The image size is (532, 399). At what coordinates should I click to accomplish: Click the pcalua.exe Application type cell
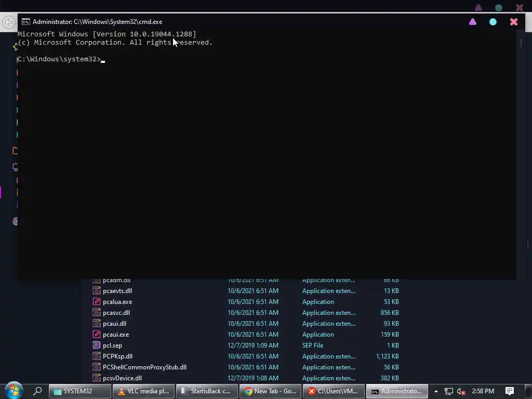pyautogui.click(x=318, y=302)
